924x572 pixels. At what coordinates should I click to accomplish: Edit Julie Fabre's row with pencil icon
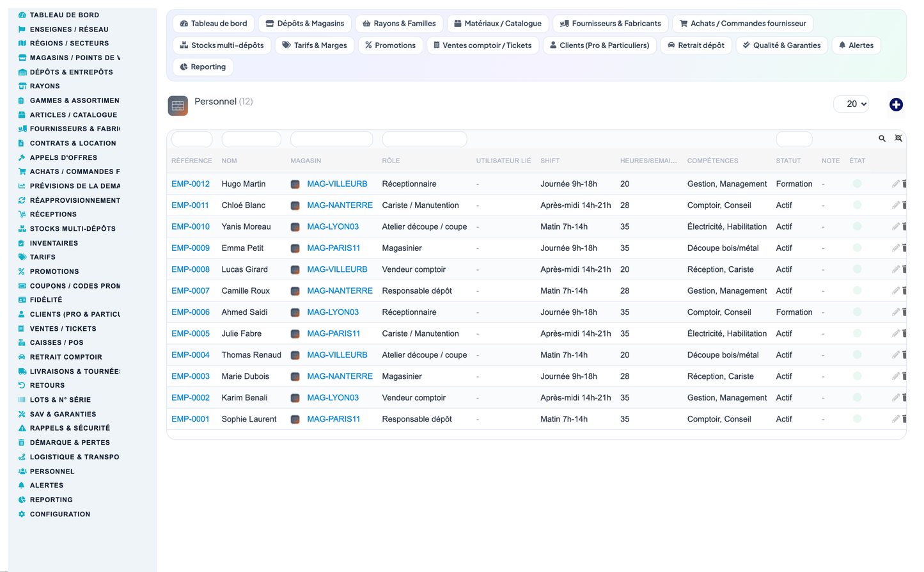pos(895,333)
